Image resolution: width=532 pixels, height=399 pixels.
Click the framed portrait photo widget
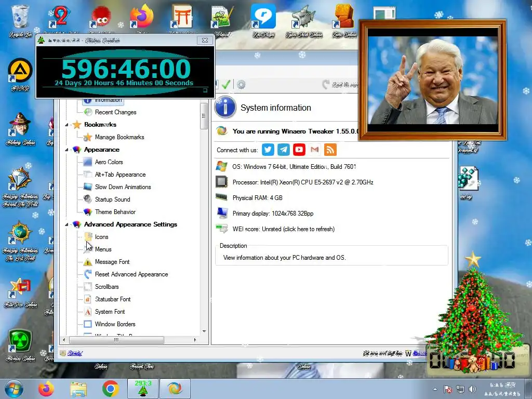pos(433,79)
